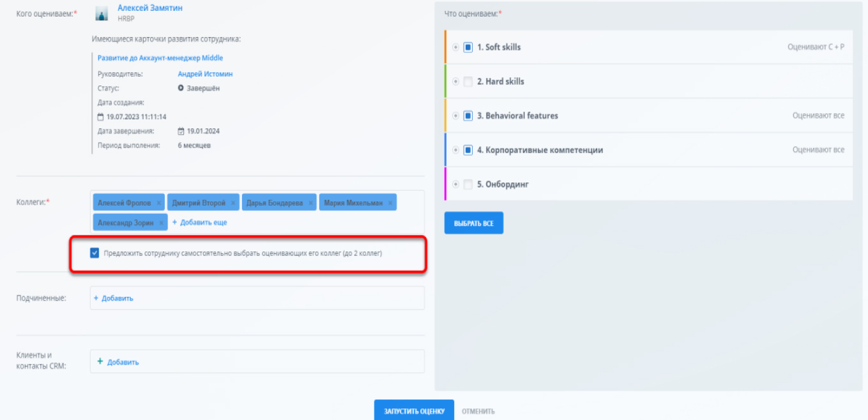Screen dimensions: 868x420
Task: Remove Дарья Бондарева tag with x icon
Action: click(x=310, y=203)
